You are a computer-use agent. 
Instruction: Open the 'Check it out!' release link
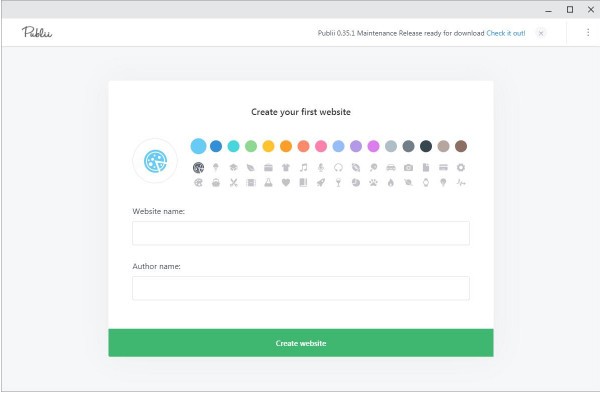tap(505, 33)
